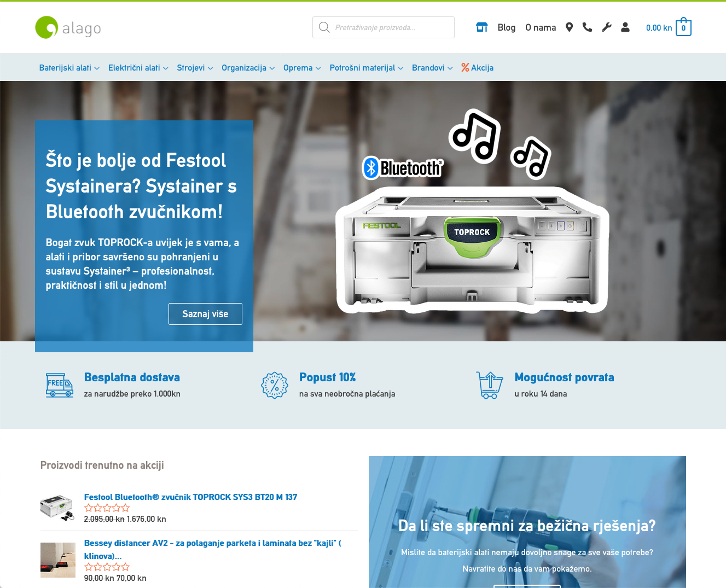Expand the Električni alati menu
The width and height of the screenshot is (726, 588).
pyautogui.click(x=138, y=68)
